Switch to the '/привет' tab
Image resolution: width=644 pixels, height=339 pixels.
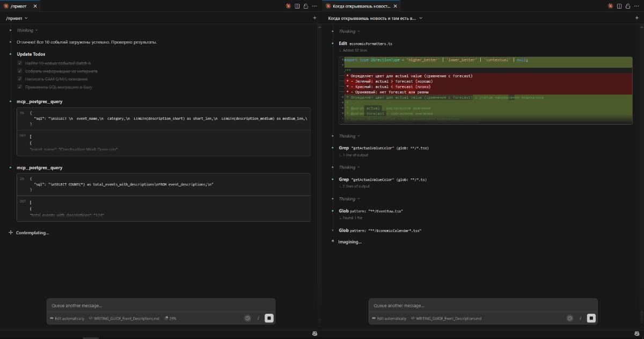(19, 6)
